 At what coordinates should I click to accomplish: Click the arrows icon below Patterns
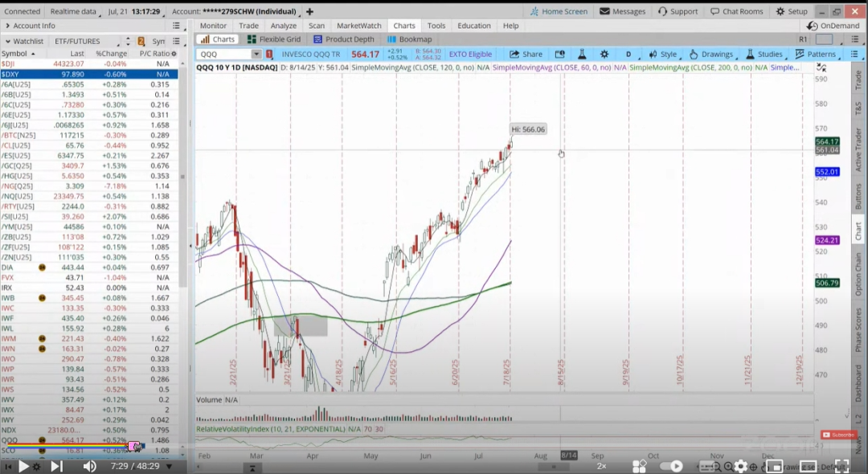[821, 67]
